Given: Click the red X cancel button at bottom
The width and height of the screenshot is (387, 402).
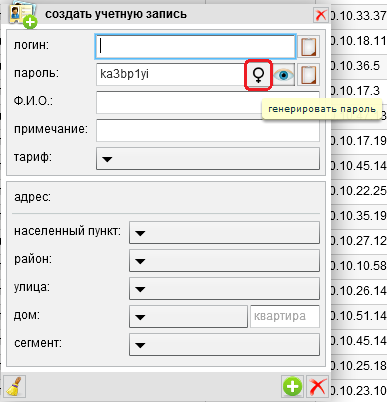Looking at the screenshot, I should pyautogui.click(x=317, y=386).
